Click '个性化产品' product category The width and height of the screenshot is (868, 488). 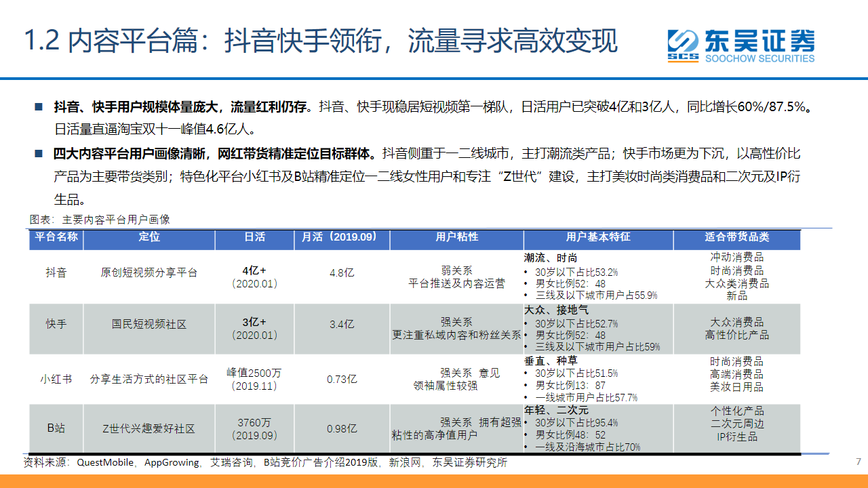[737, 411]
